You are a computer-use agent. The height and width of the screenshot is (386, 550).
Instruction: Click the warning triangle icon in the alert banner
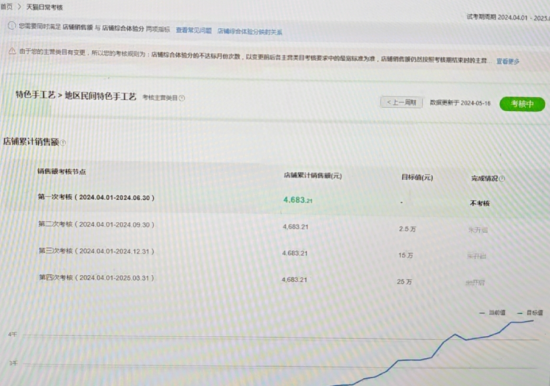click(12, 51)
